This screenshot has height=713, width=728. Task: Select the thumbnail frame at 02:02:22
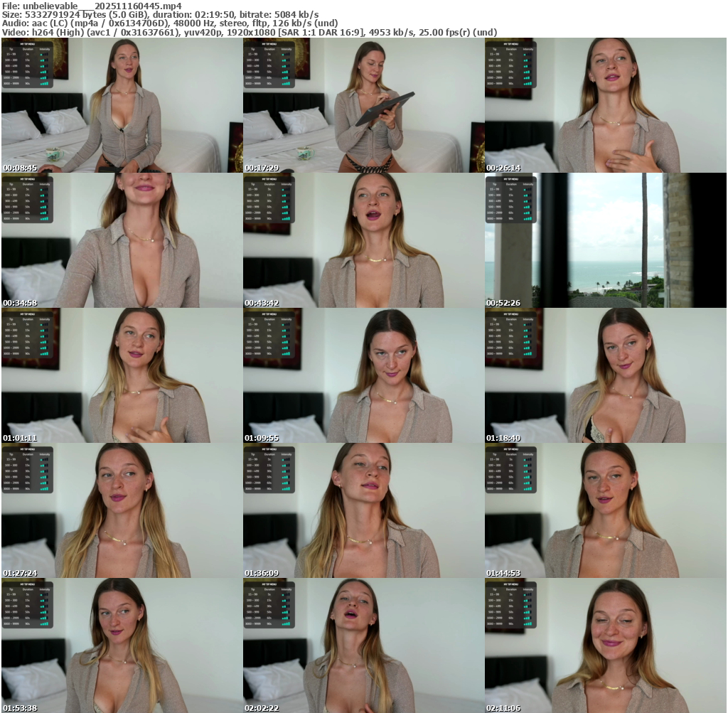click(x=363, y=645)
